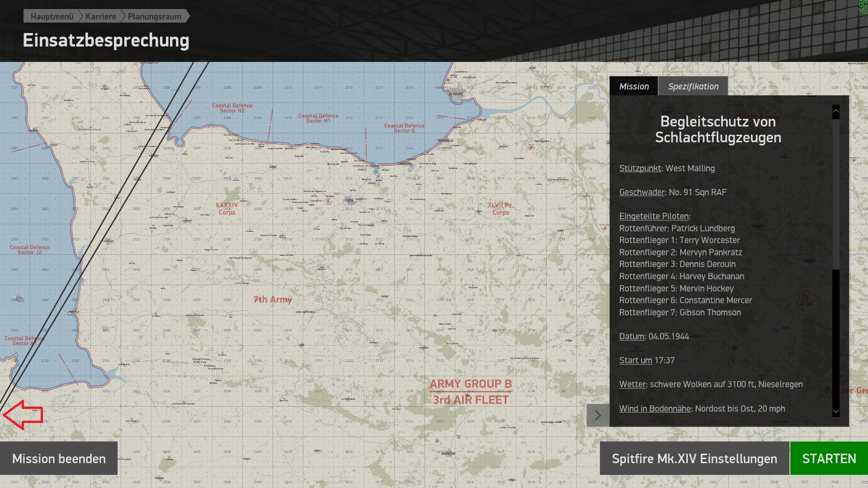The height and width of the screenshot is (488, 868).
Task: Click Rottenführer: Patrick Lundberg
Action: pos(677,229)
